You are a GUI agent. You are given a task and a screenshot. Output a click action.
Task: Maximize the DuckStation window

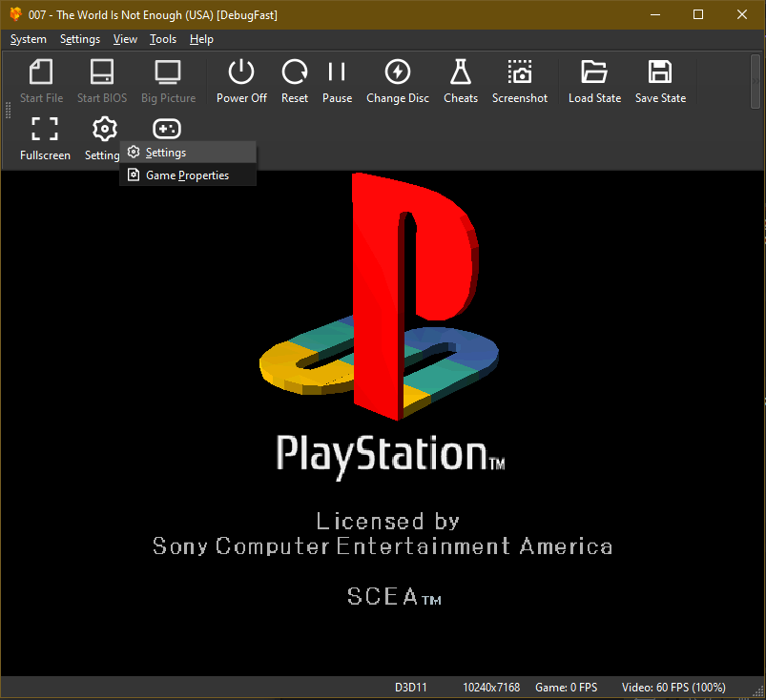point(698,14)
